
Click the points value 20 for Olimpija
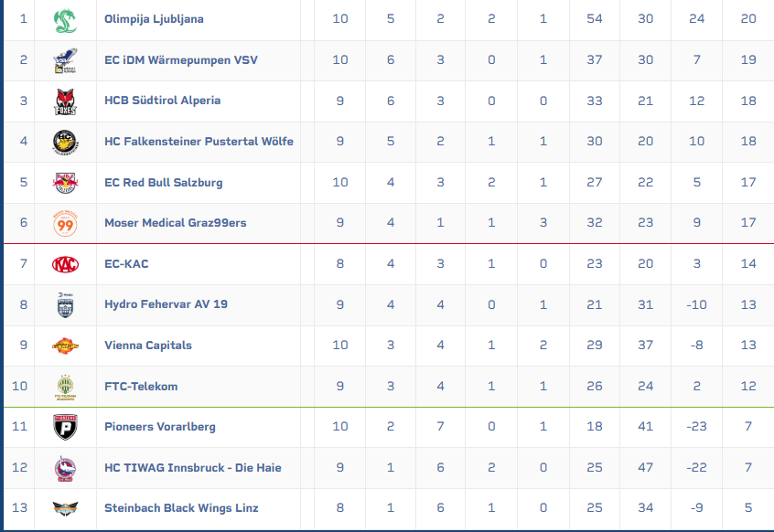click(748, 19)
